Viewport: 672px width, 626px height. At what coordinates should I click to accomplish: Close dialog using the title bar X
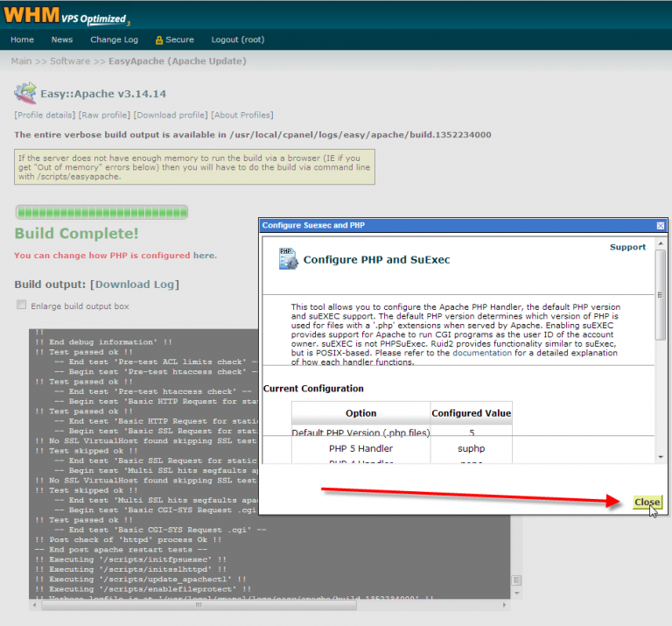[x=660, y=225]
